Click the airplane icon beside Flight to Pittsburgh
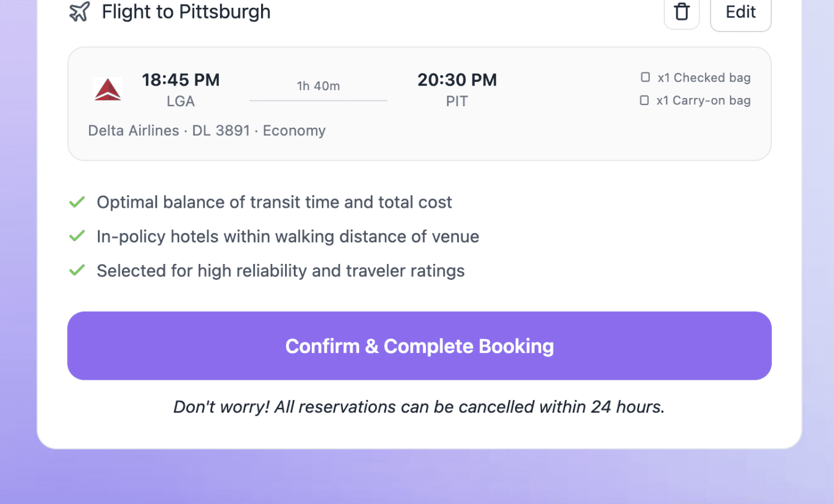This screenshot has width=834, height=504. pos(79,11)
